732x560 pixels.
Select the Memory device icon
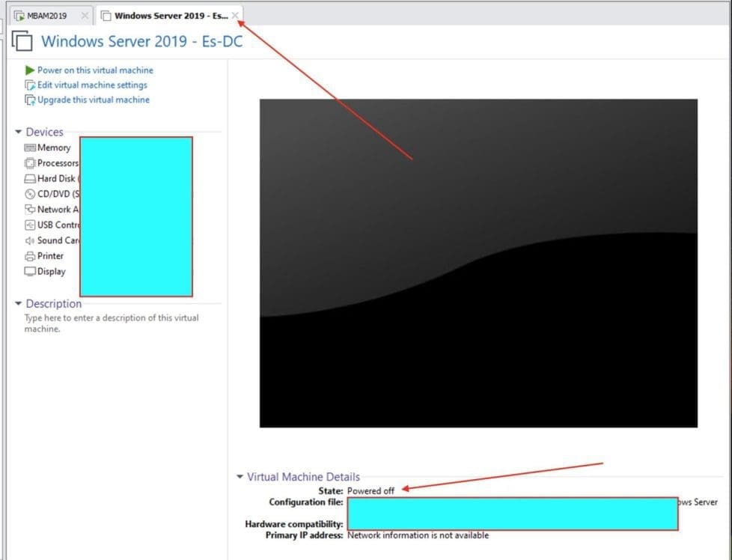coord(30,148)
